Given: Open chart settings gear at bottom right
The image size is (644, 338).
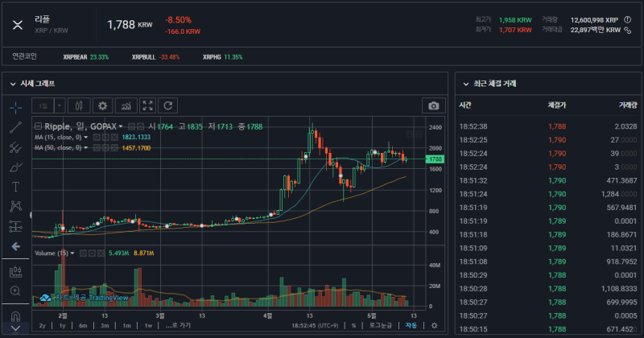Looking at the screenshot, I should [434, 325].
